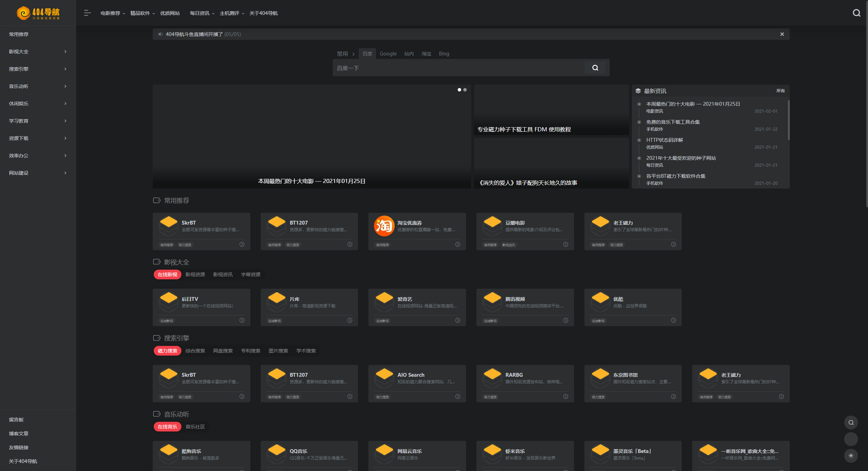Toggle day/night mode with the sun icon
The height and width of the screenshot is (471, 868).
(x=851, y=456)
